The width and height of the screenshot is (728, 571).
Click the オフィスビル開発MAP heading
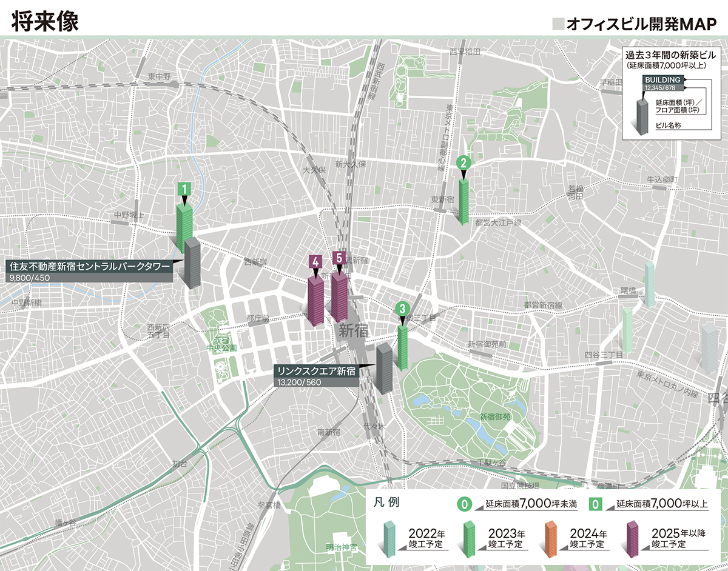(642, 24)
